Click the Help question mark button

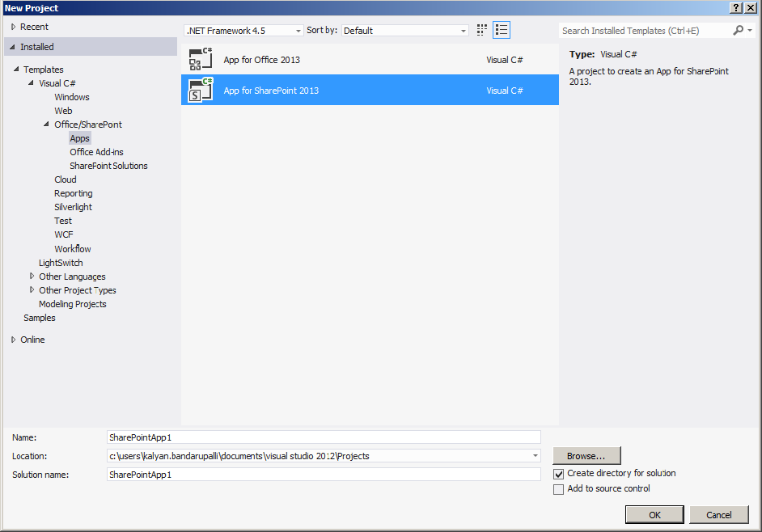(x=736, y=8)
